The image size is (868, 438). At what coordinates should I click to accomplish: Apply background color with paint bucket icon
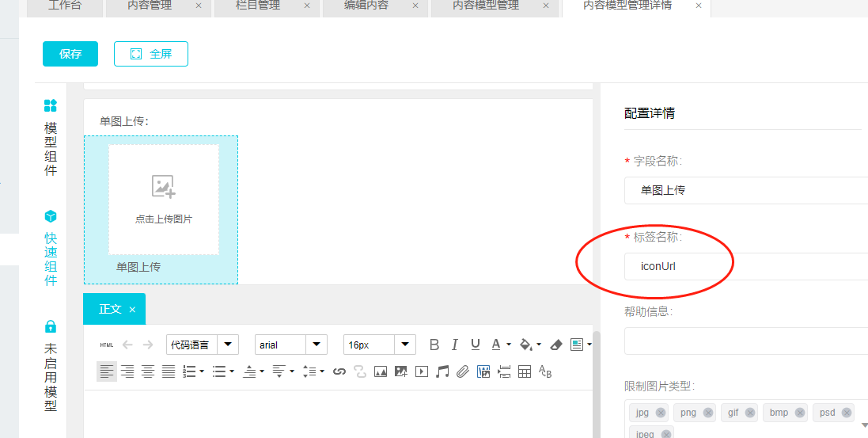[x=525, y=345]
